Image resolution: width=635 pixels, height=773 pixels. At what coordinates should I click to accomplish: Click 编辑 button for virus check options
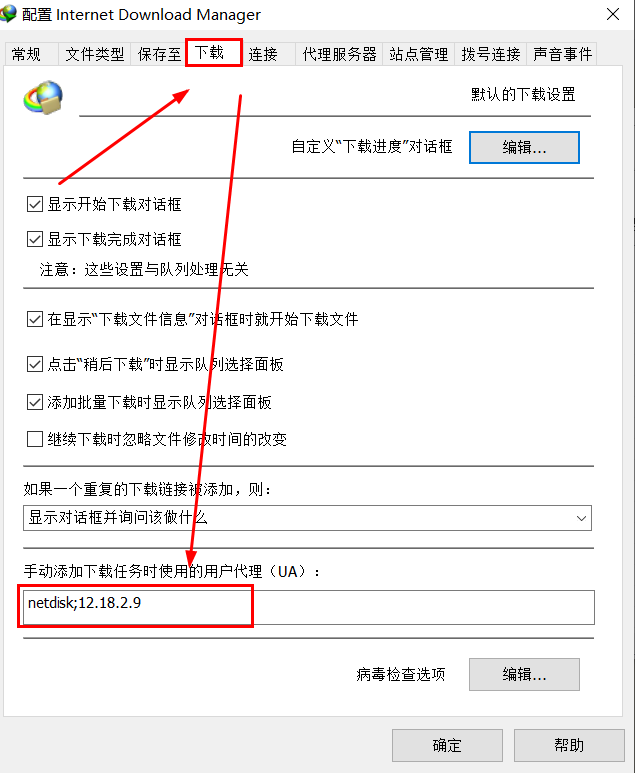[x=524, y=674]
